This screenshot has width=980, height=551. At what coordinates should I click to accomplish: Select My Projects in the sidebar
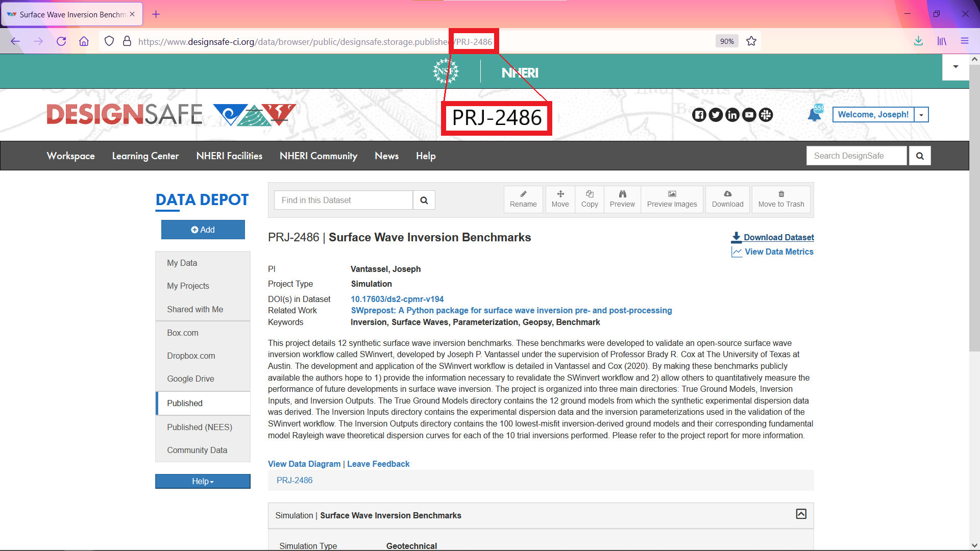203,286
